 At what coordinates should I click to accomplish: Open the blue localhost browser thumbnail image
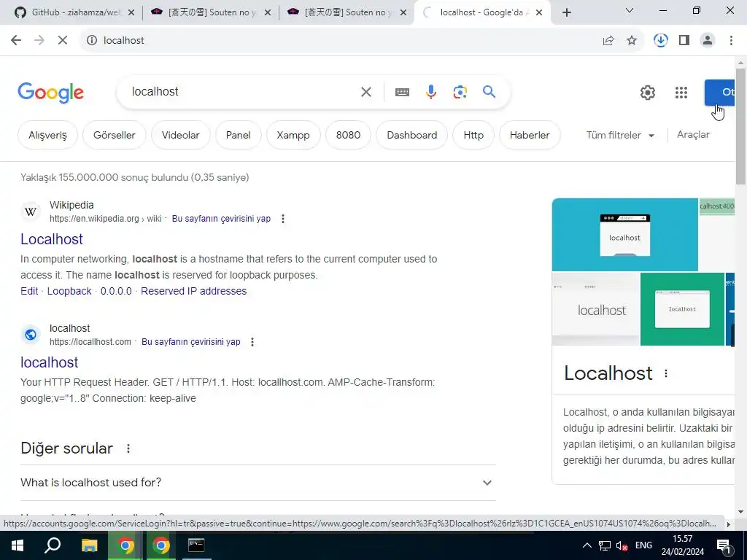pos(624,234)
